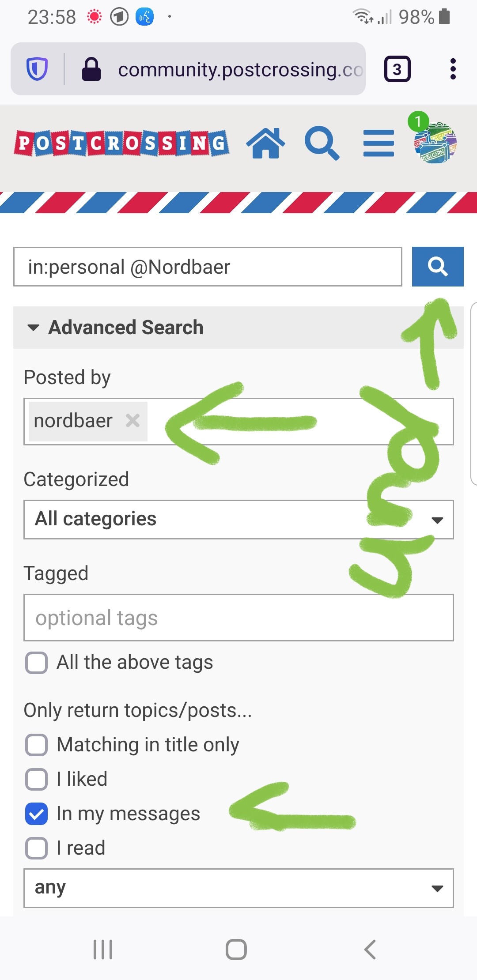This screenshot has width=477, height=980.
Task: Tap the browser shield protection icon
Action: 37,69
